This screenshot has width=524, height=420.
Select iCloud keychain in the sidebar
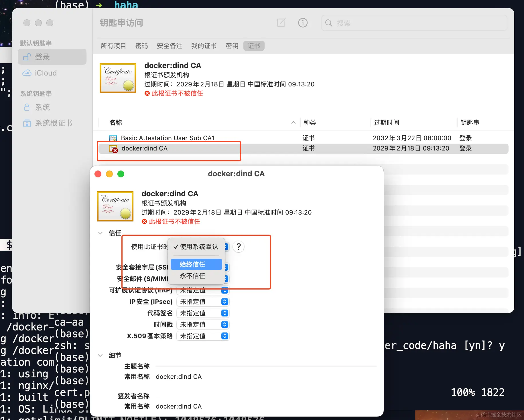pyautogui.click(x=52, y=73)
